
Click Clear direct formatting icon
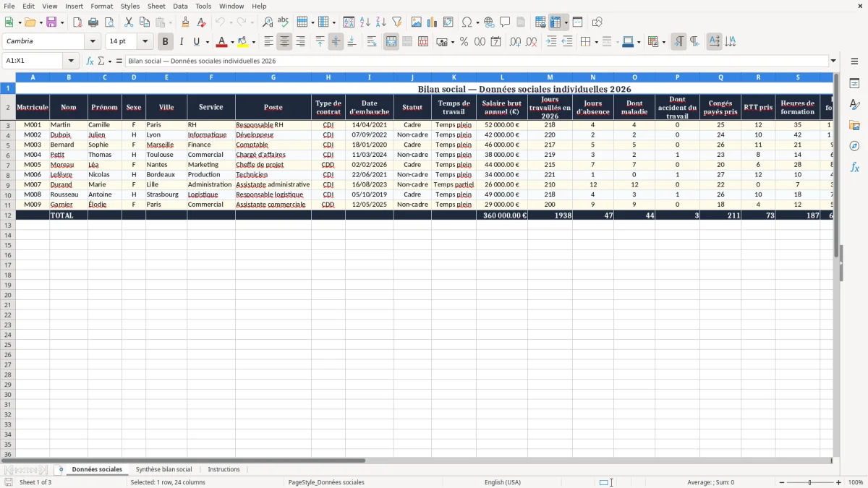click(202, 22)
